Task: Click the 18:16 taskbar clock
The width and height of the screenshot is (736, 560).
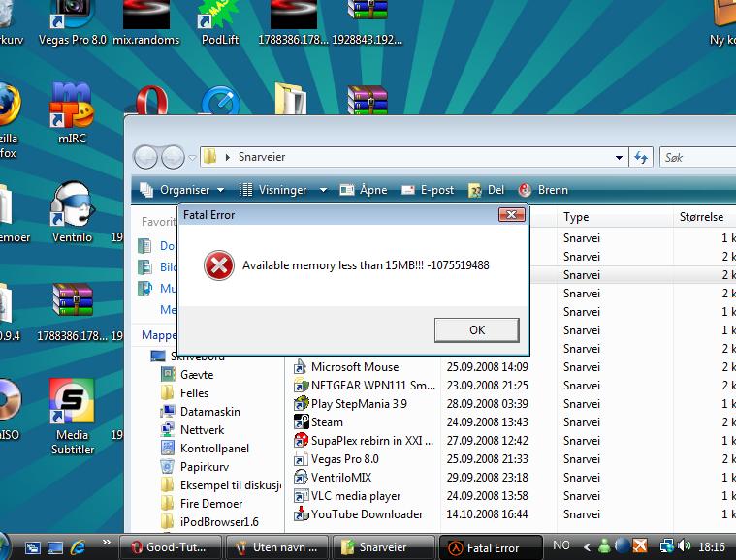Action: click(x=712, y=546)
